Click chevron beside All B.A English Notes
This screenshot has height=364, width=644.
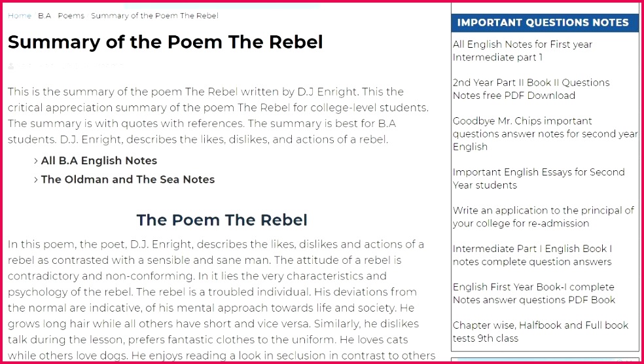[x=36, y=161]
